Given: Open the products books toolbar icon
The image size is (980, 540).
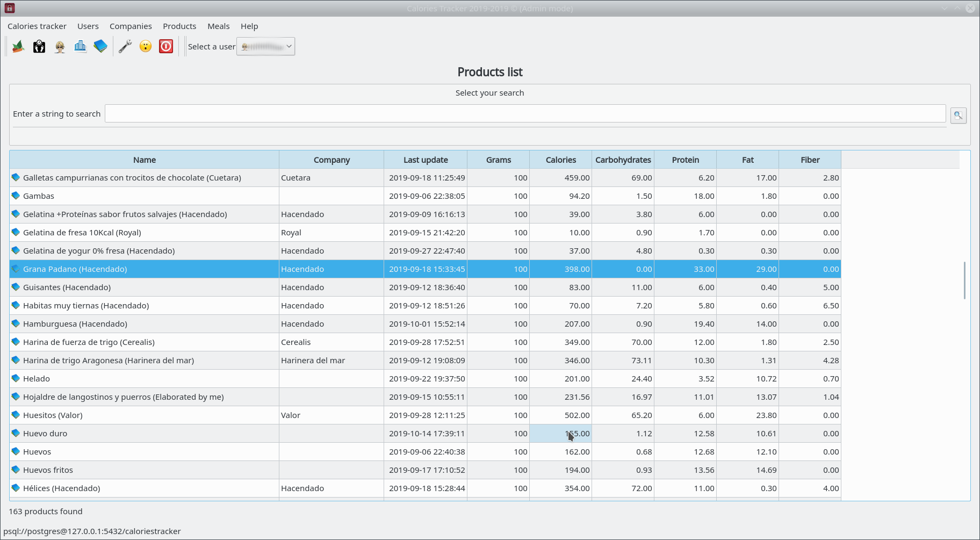Looking at the screenshot, I should [x=100, y=47].
